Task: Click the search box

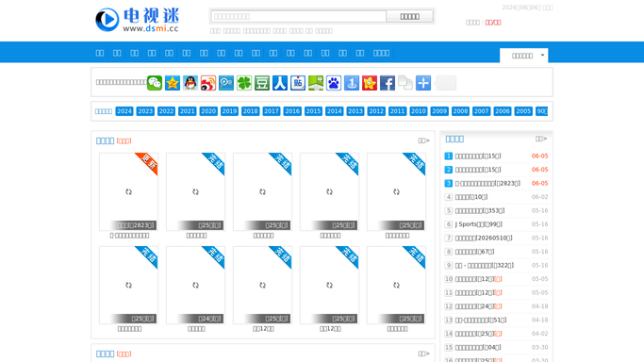Action: tap(299, 16)
